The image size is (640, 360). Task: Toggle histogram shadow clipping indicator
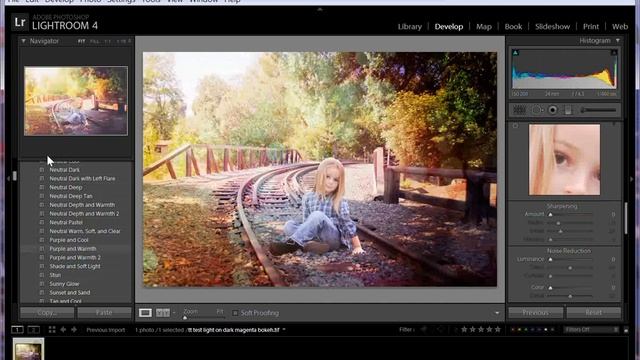(515, 53)
